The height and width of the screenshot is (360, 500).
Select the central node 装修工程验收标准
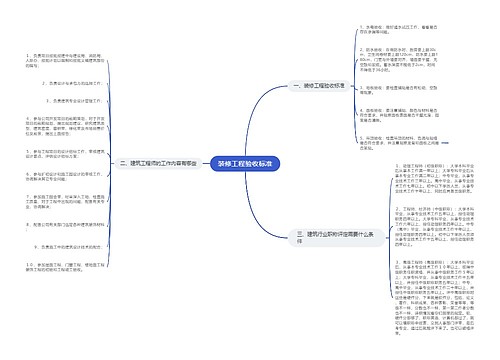[245, 164]
